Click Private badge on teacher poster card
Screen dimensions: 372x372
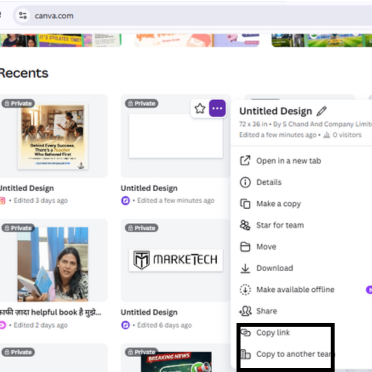tap(18, 103)
